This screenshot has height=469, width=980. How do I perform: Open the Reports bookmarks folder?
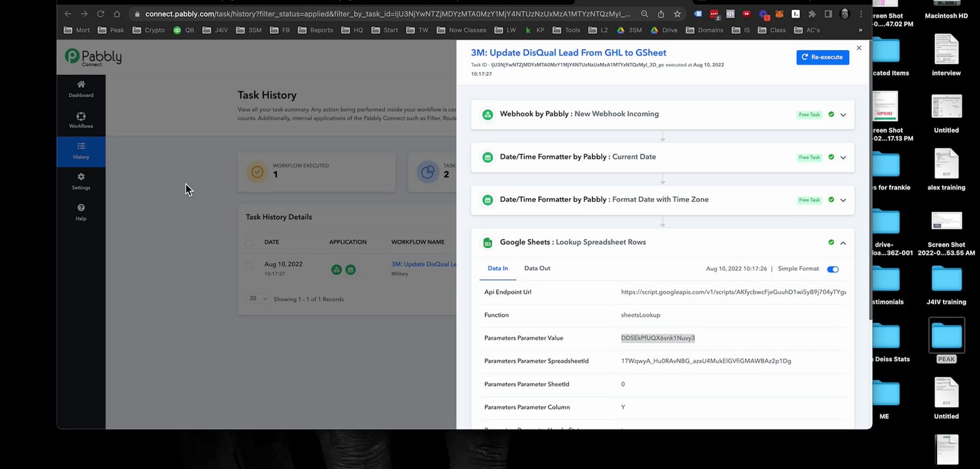316,30
